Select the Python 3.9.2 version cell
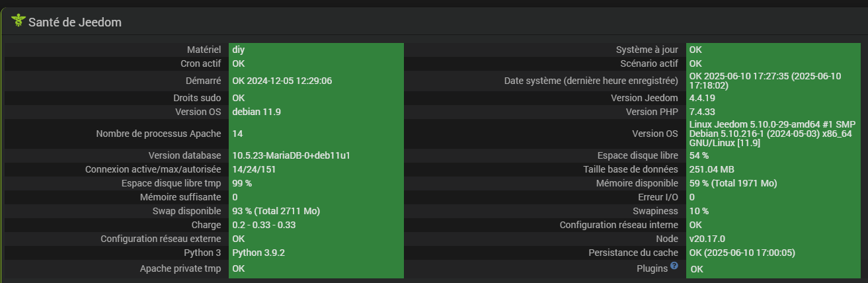Image resolution: width=868 pixels, height=283 pixels. [316, 253]
